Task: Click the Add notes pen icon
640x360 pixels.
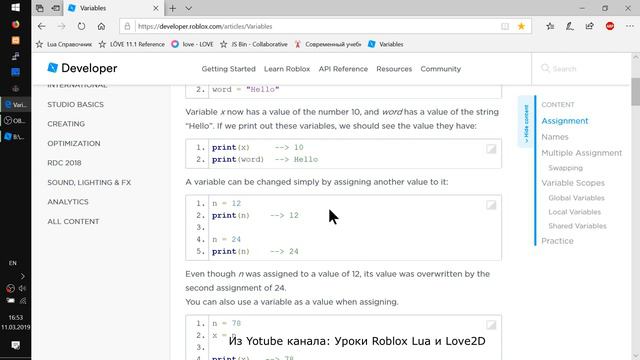Action: pyautogui.click(x=570, y=26)
